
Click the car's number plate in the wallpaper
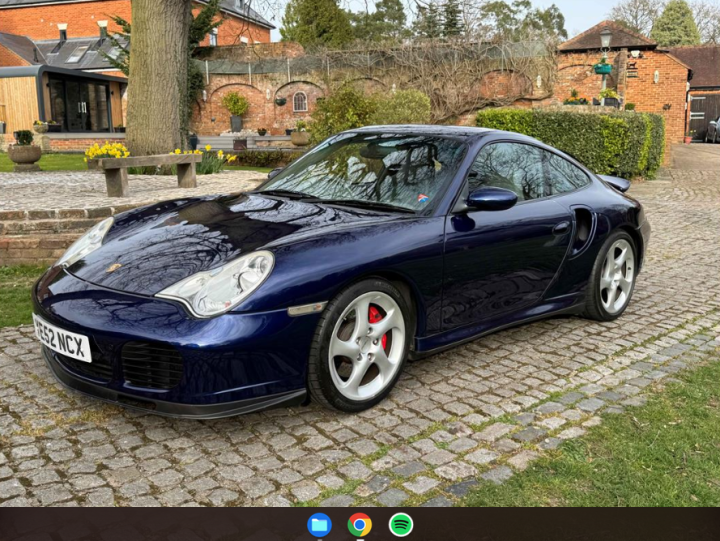[x=62, y=338]
